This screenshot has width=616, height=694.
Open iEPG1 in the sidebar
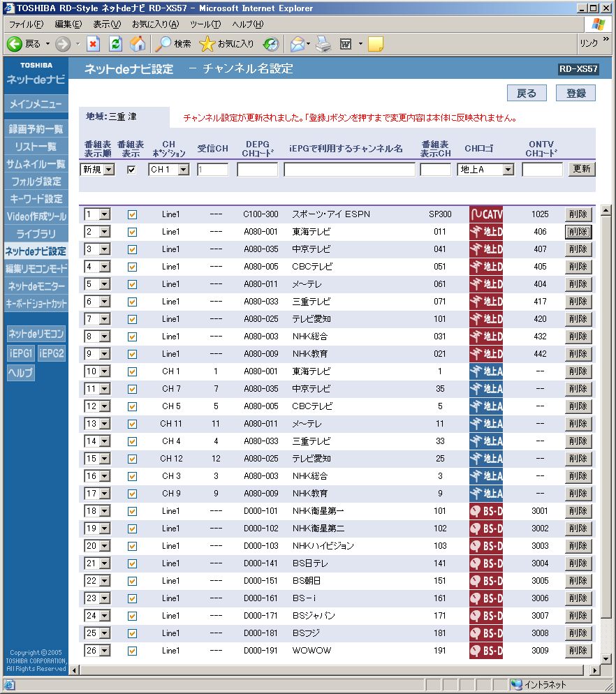tap(21, 353)
